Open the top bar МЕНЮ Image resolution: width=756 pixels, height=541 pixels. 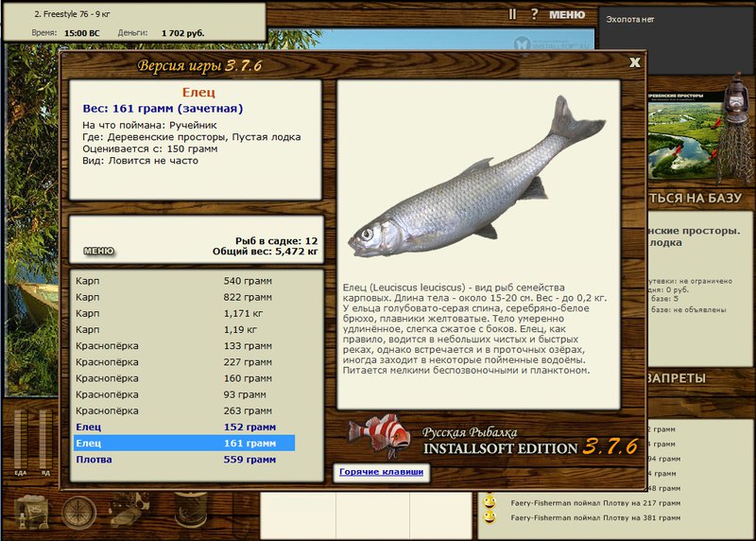pyautogui.click(x=567, y=15)
